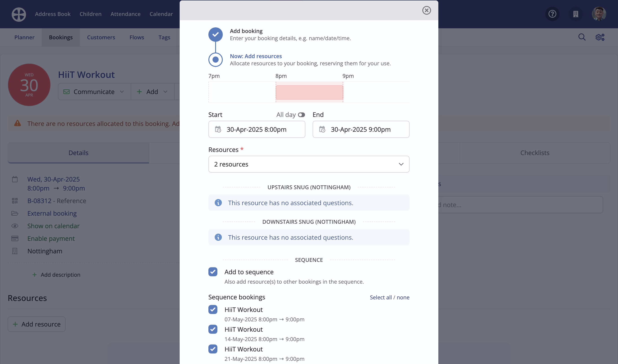Toggle the All day switch
Image resolution: width=618 pixels, height=364 pixels.
[x=301, y=115]
